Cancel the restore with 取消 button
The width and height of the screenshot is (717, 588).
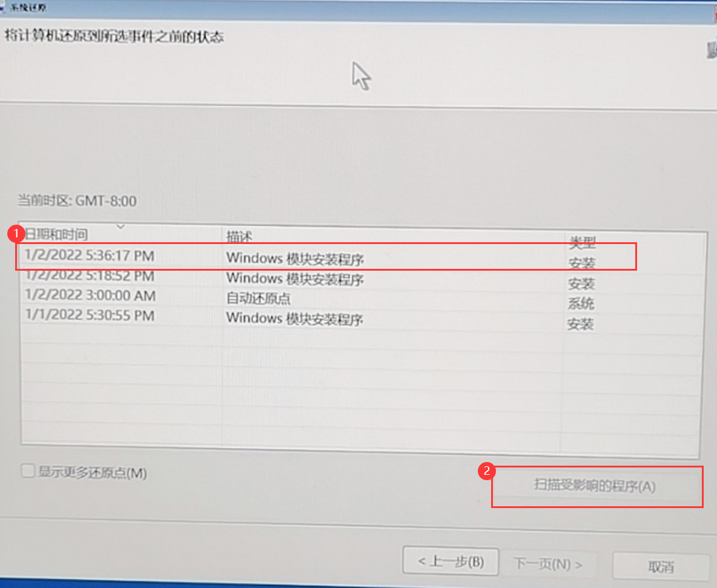(661, 567)
